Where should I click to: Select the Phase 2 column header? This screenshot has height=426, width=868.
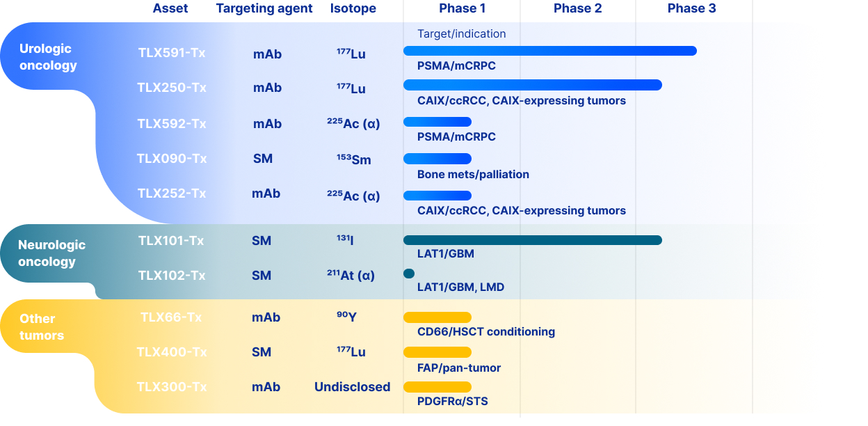point(577,9)
